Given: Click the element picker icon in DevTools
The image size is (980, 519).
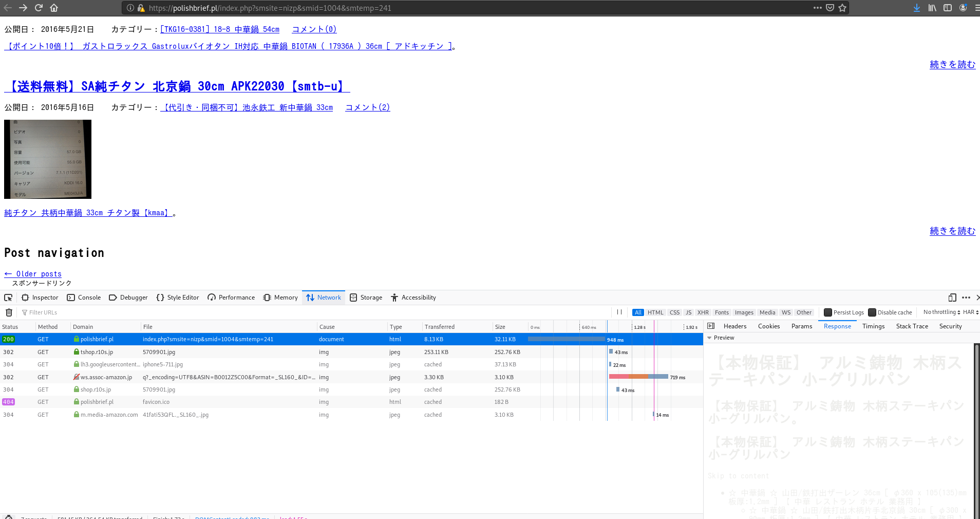Looking at the screenshot, I should coord(8,298).
